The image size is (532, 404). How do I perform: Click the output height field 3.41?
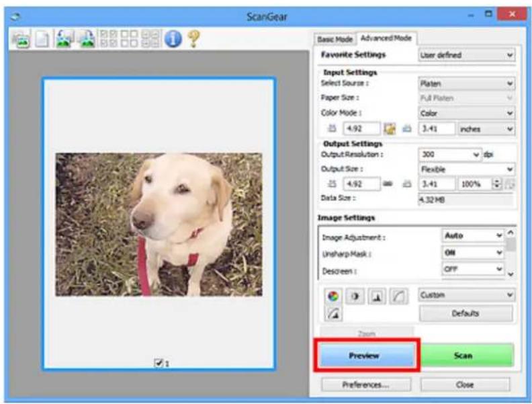437,184
